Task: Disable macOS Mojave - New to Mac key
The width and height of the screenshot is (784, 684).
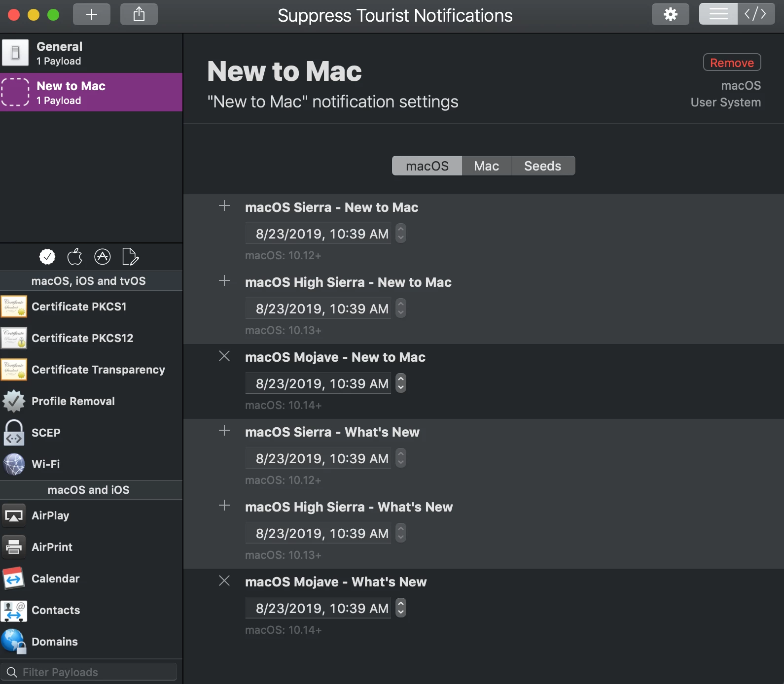Action: click(x=224, y=356)
